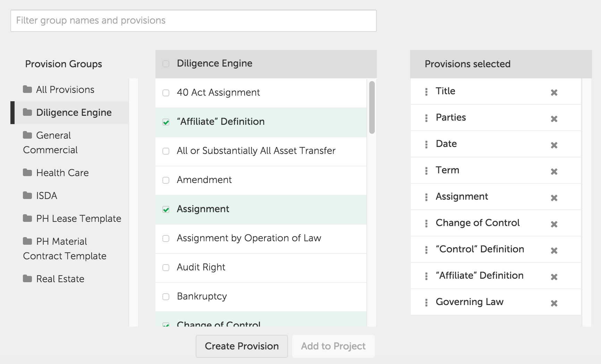Check the Bankruptcy provision checkbox
The width and height of the screenshot is (601, 364).
click(166, 297)
